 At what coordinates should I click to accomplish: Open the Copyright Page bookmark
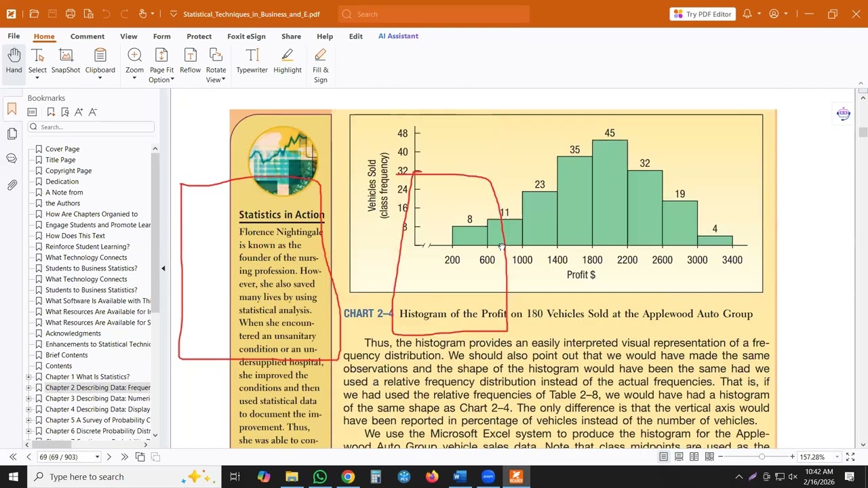point(68,171)
